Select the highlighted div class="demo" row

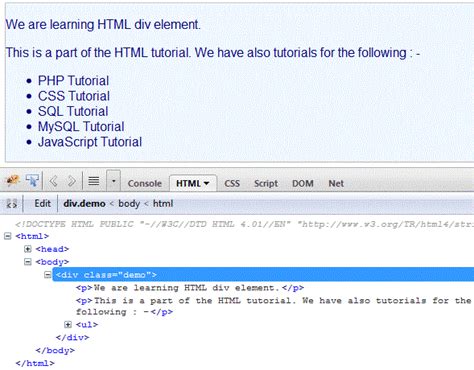(x=263, y=274)
